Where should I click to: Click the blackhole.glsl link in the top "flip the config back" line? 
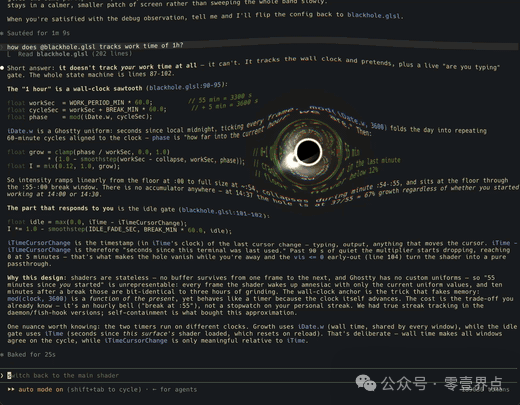point(373,15)
